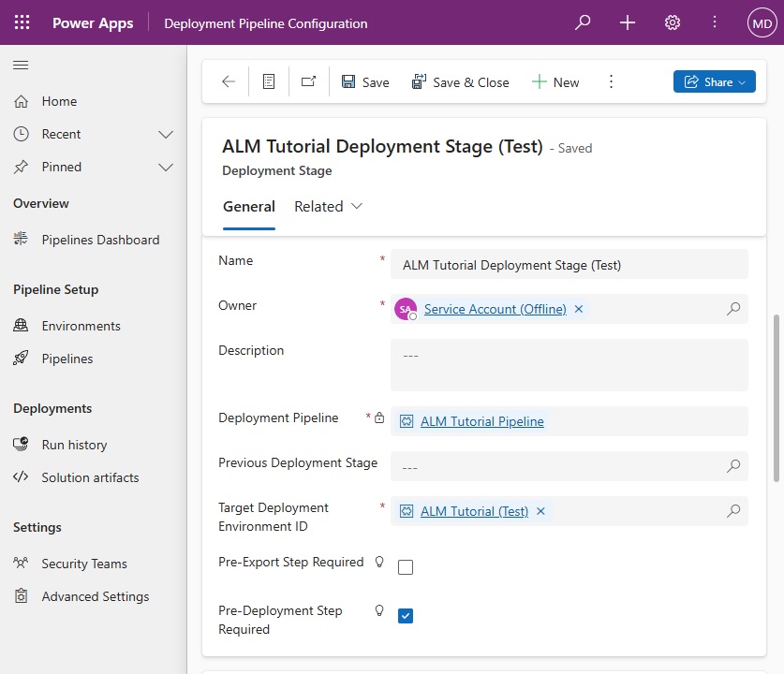Click the plus quick-create icon in header
Viewport: 784px width, 674px height.
(627, 22)
